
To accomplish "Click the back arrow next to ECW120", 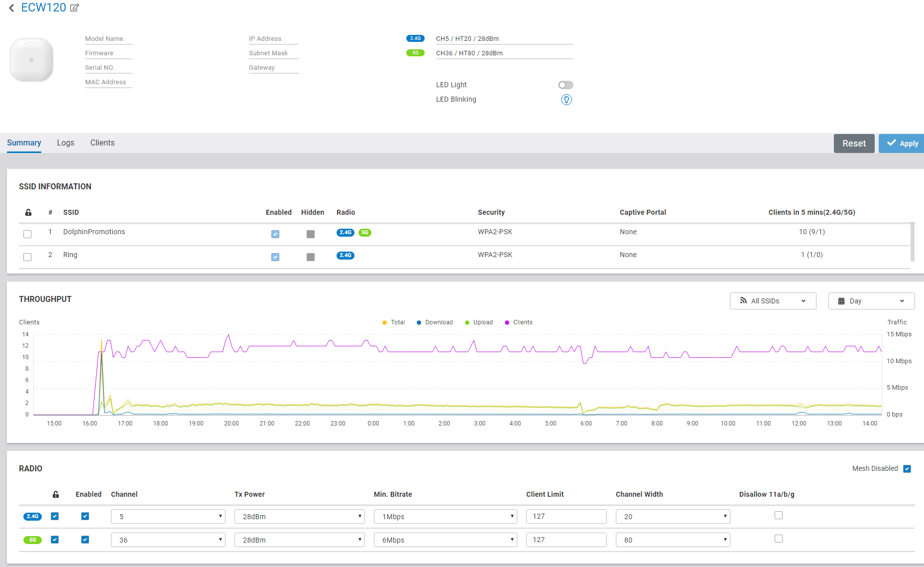I will [x=11, y=8].
